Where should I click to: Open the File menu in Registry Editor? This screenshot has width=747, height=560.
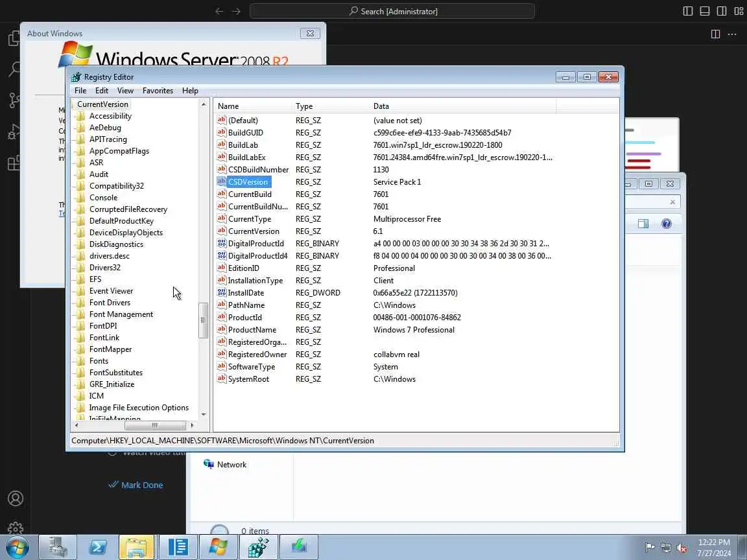[80, 91]
